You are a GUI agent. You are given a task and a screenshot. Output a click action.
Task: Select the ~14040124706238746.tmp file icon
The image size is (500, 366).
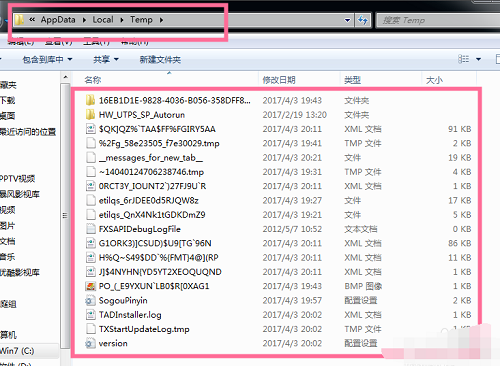point(90,172)
